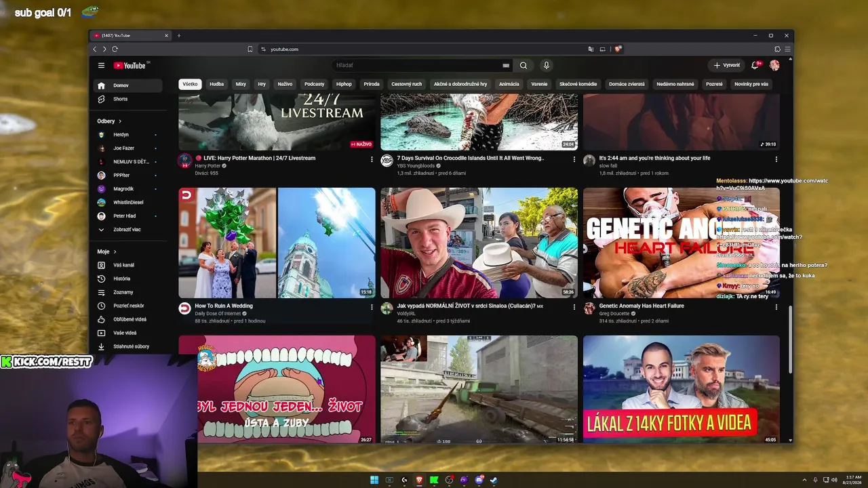Open a new browser tab
Viewport: 868px width, 488px height.
pos(179,35)
